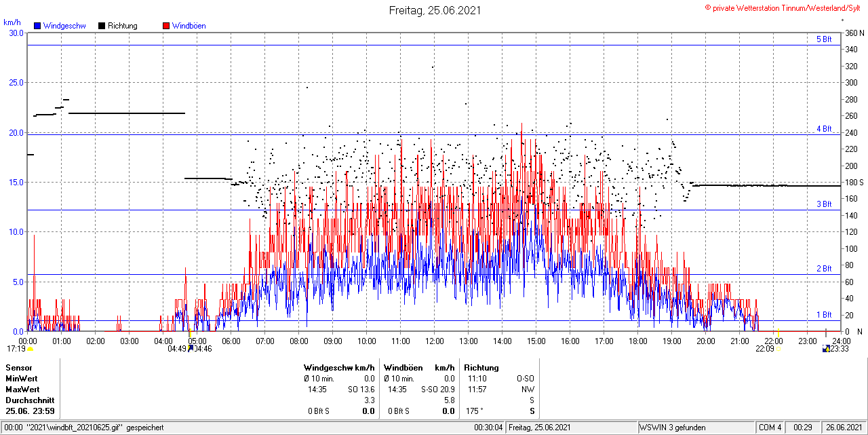Click the black Richtung legend square

(102, 26)
